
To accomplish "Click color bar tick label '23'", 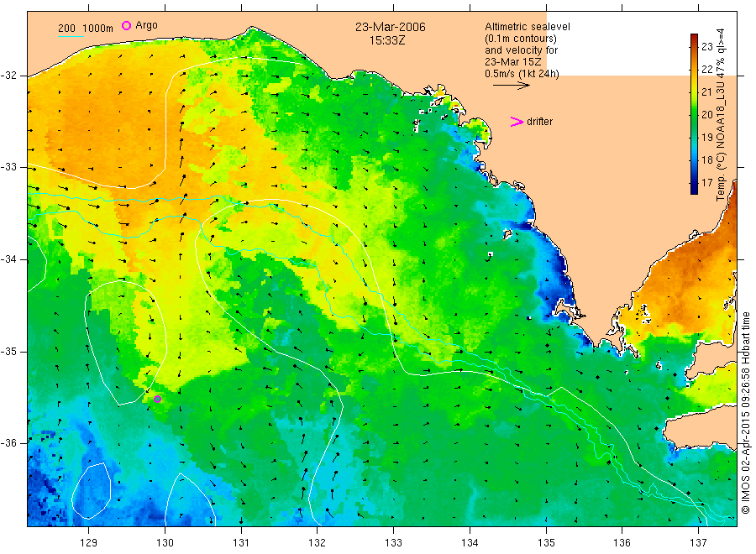I will 706,46.
